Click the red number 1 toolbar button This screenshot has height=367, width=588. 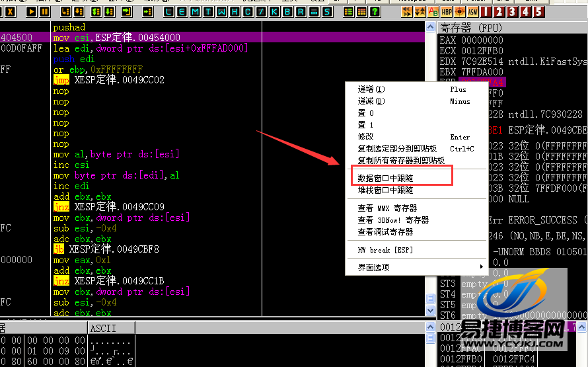click(487, 12)
